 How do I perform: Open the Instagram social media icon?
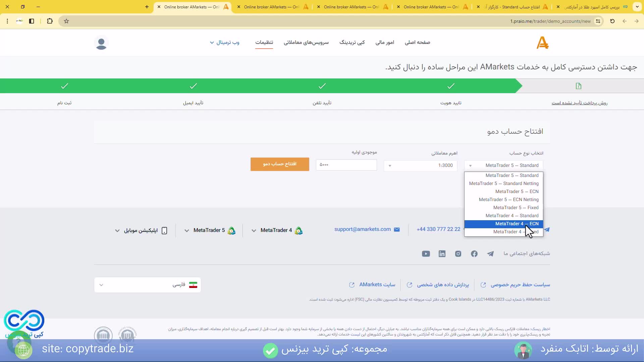coord(458,254)
